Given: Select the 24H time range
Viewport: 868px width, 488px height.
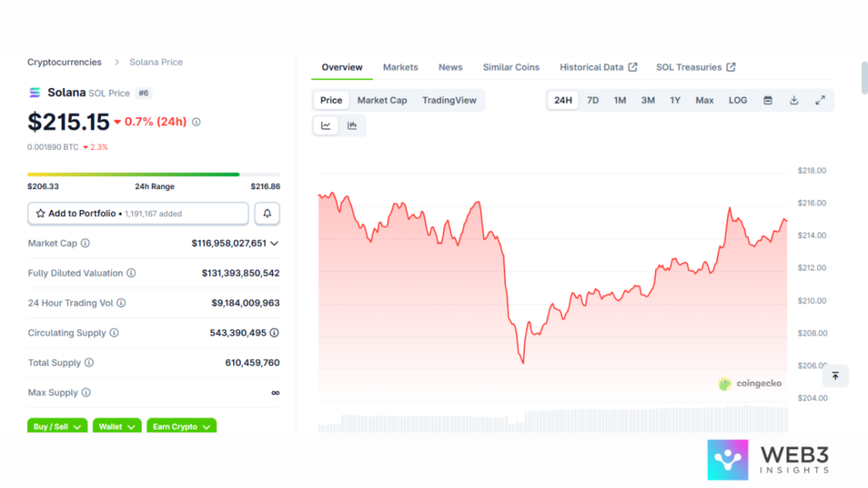Looking at the screenshot, I should [x=563, y=100].
